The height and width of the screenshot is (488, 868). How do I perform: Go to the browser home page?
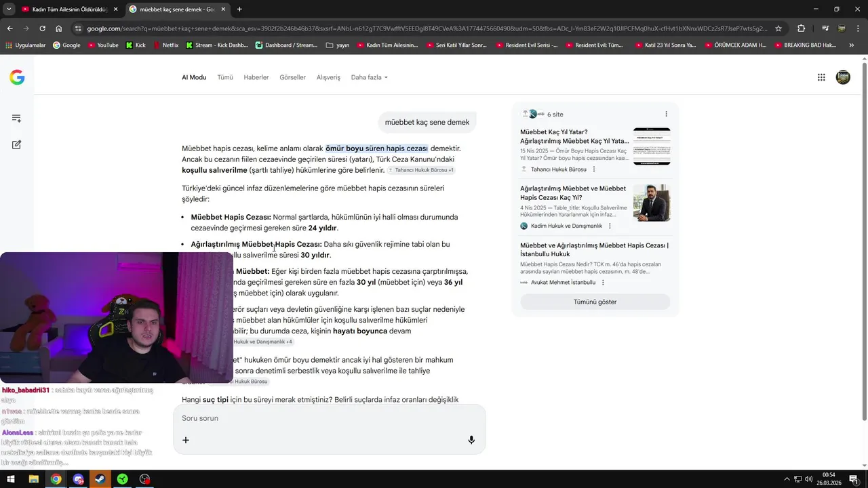[59, 28]
